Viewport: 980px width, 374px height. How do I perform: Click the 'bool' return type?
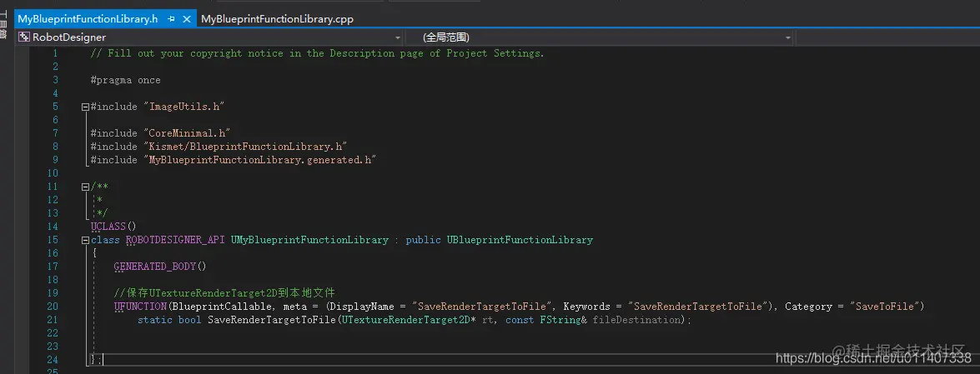coord(190,320)
